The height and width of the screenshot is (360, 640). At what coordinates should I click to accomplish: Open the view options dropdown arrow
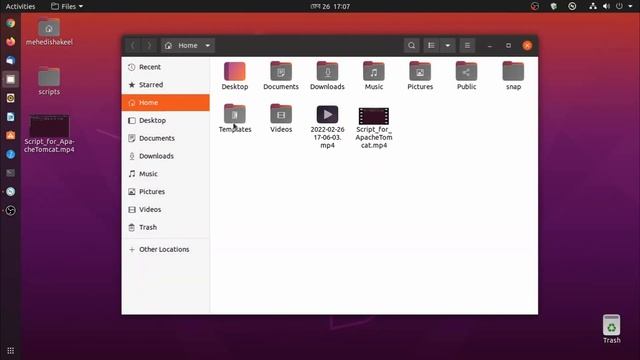[448, 45]
